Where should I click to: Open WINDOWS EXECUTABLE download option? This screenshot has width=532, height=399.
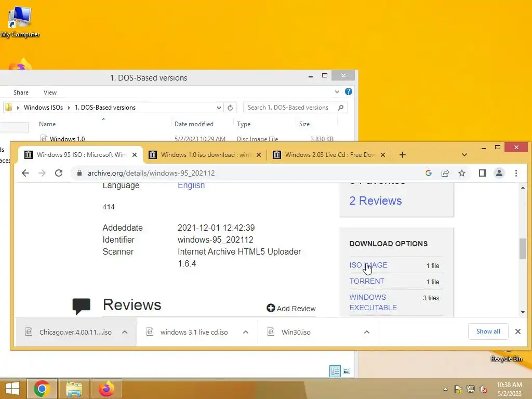pos(373,302)
